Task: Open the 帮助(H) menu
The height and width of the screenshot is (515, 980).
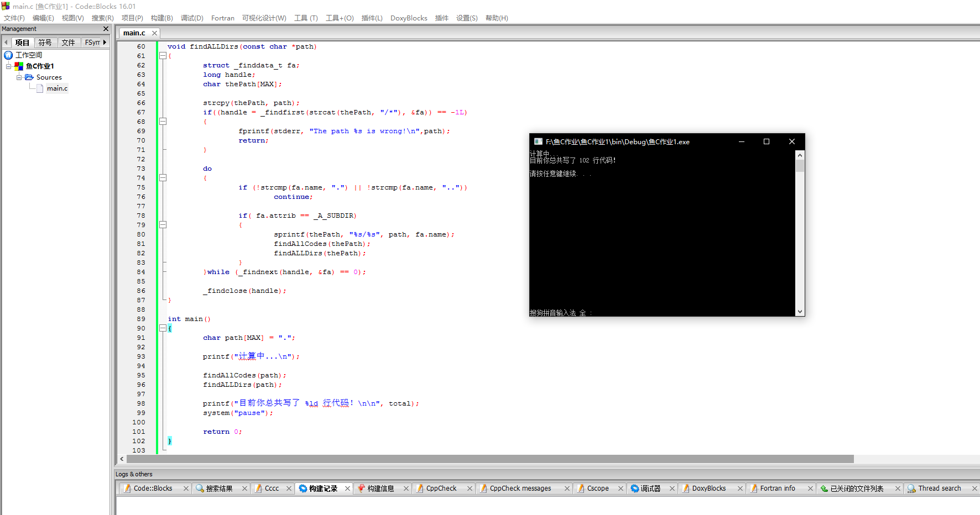Action: [497, 18]
